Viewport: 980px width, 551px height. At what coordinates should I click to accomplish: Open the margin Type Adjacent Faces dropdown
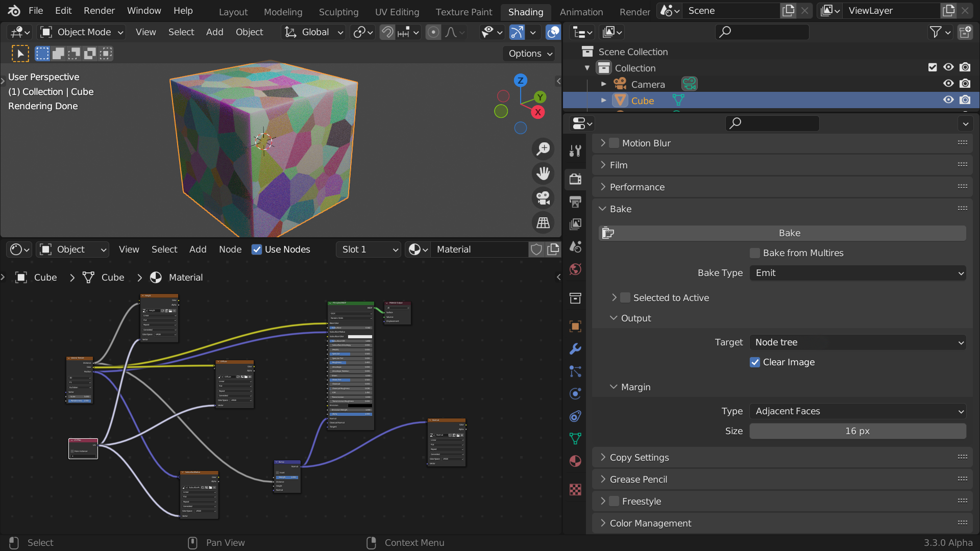pos(857,411)
